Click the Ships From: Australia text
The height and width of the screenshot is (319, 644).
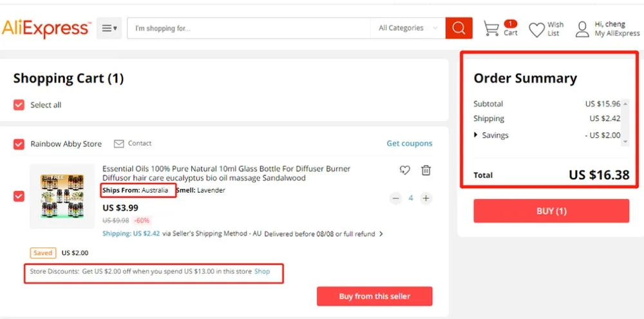pyautogui.click(x=135, y=190)
